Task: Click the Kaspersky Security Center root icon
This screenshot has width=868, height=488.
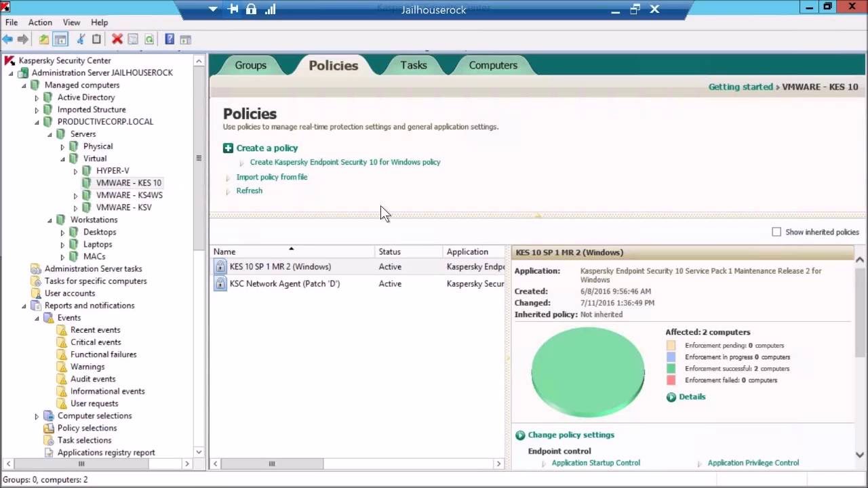Action: [9, 60]
